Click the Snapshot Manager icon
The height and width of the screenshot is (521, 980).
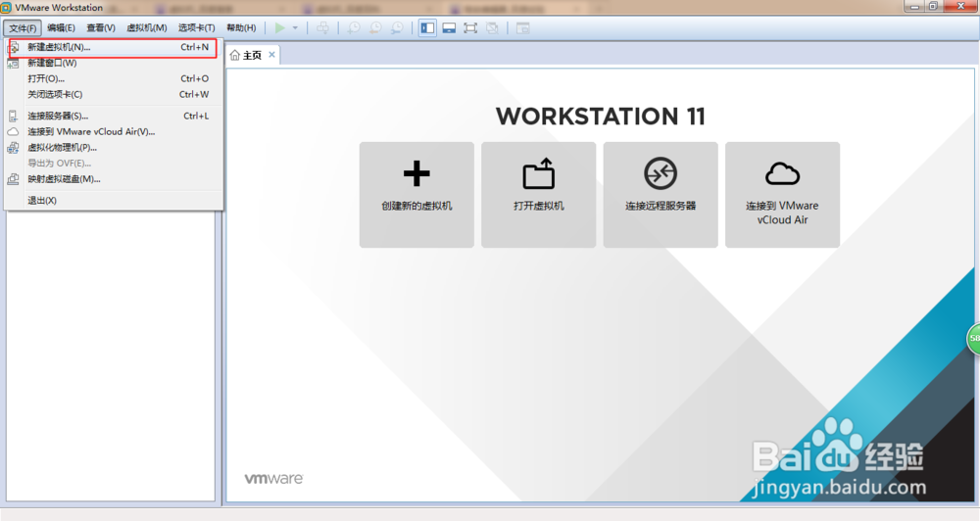[x=397, y=28]
